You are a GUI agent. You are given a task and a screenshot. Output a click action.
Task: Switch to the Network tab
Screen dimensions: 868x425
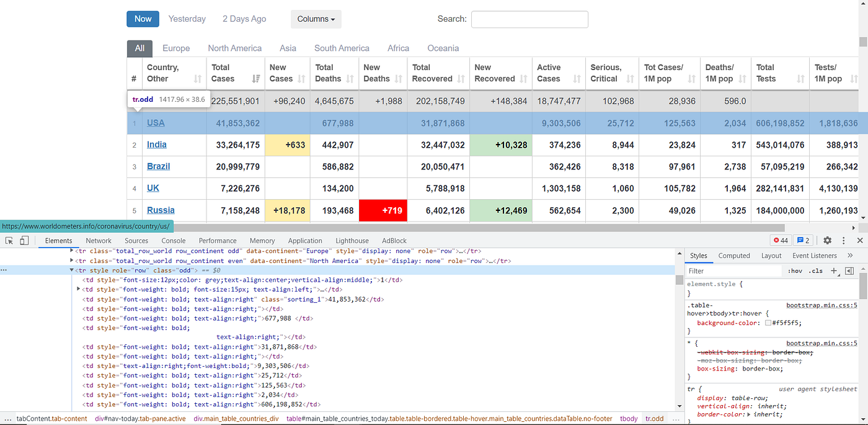(x=99, y=241)
